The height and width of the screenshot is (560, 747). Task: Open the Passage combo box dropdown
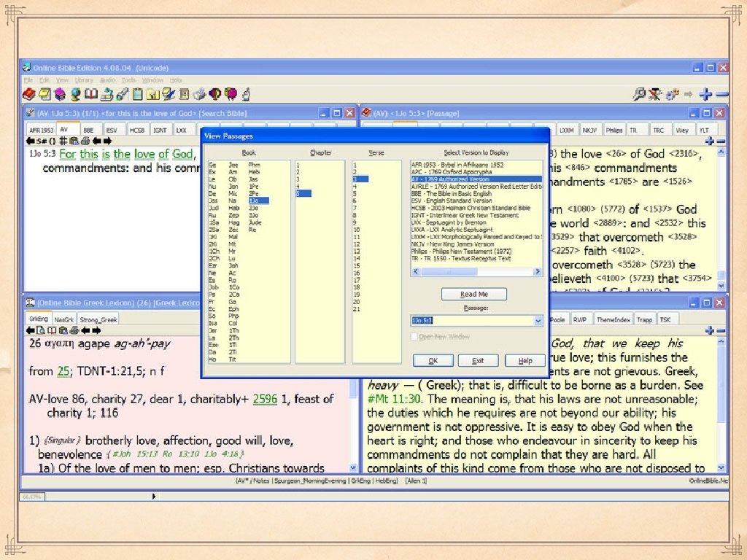[x=538, y=321]
